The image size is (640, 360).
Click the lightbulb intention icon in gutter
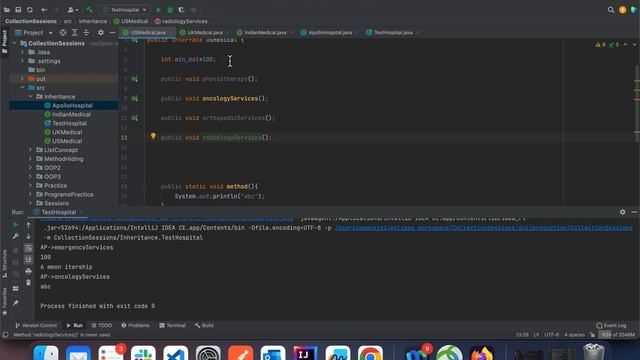[x=153, y=136]
